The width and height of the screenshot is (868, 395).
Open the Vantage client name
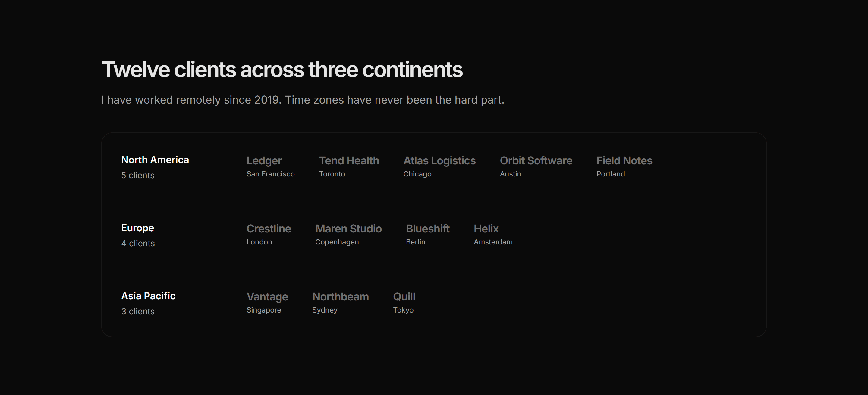pos(267,297)
